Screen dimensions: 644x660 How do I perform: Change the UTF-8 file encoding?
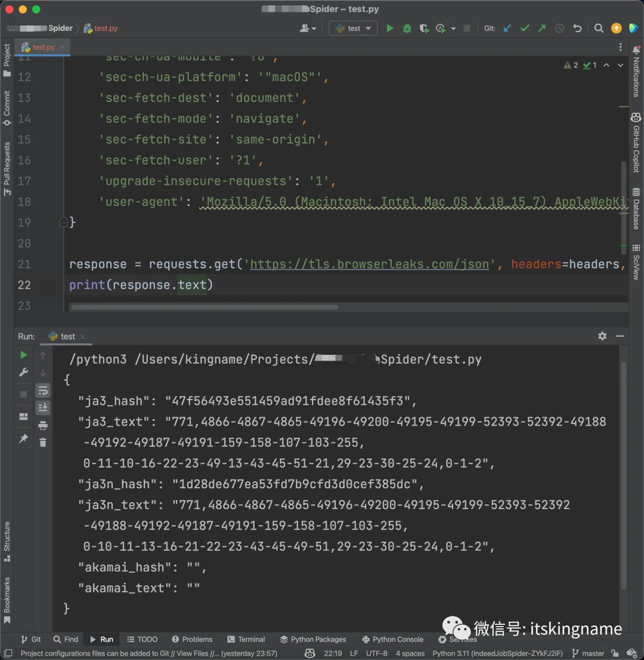377,653
